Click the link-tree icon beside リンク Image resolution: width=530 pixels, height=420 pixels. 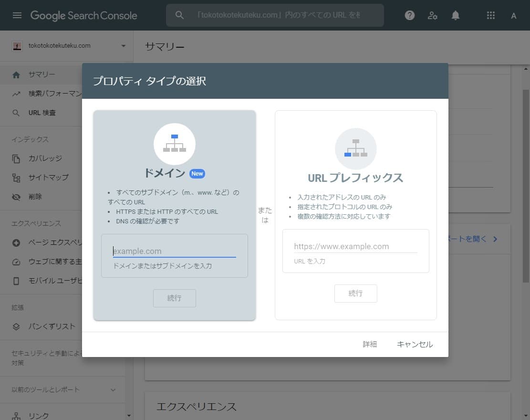point(16,416)
